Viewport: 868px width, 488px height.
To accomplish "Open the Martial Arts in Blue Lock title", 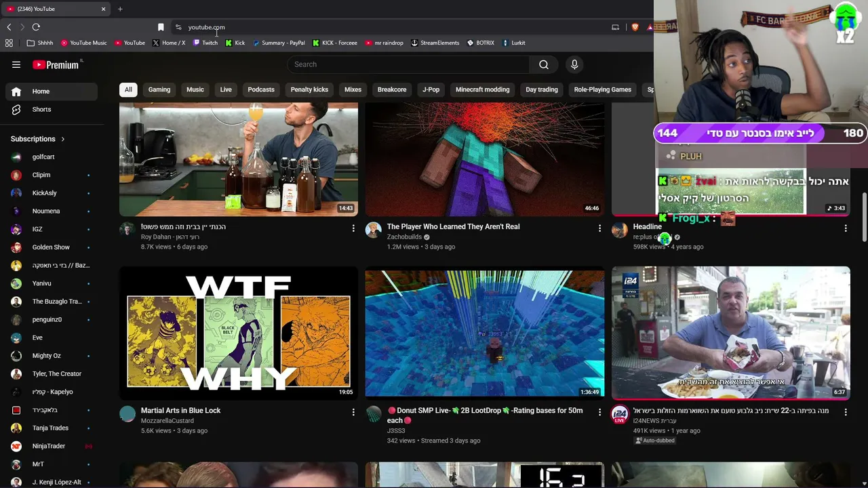I will (180, 410).
